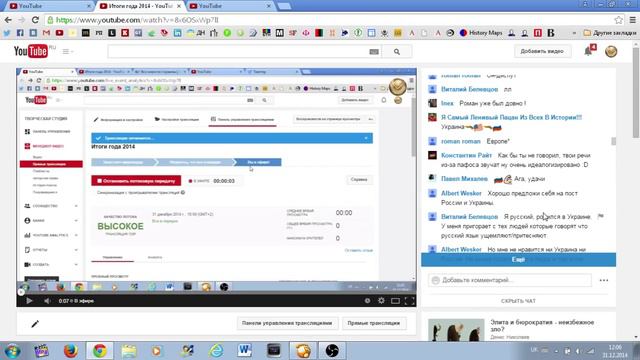Screen dimensions: 640x360
Task: Toggle theater mode
Action: coord(395,301)
